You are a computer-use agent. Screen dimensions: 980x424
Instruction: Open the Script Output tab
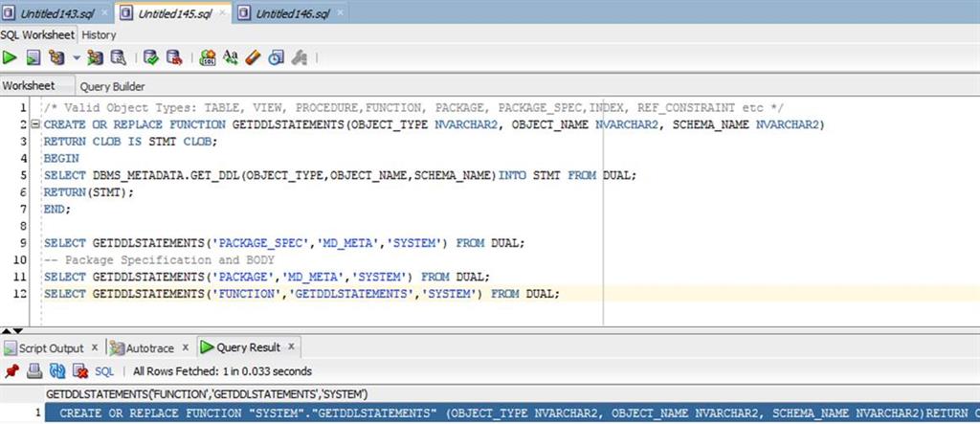(x=52, y=347)
